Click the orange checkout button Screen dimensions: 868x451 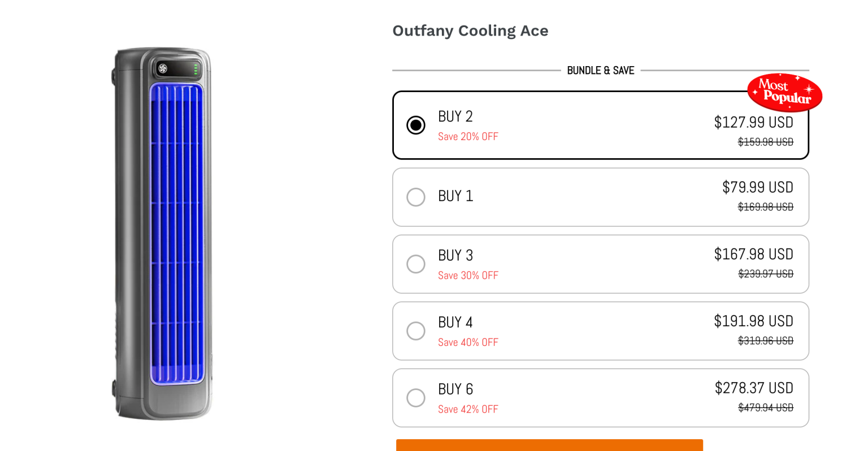click(549, 446)
